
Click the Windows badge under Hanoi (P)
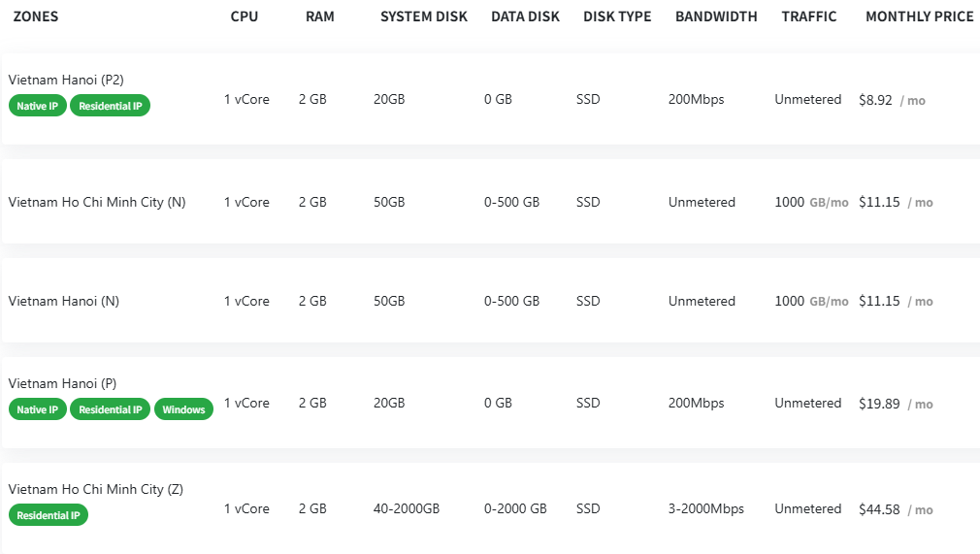183,409
